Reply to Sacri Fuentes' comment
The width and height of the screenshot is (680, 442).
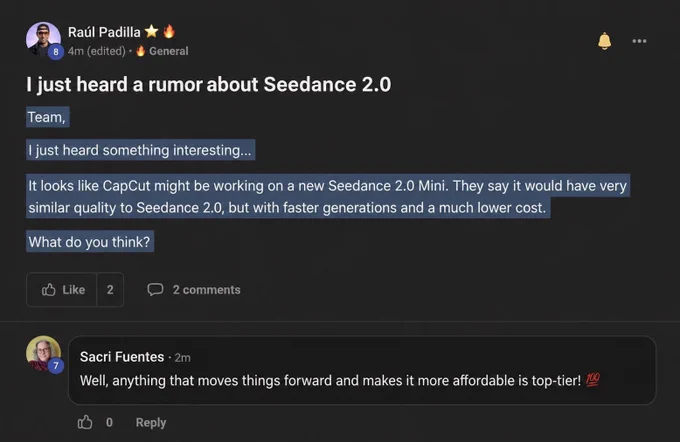pyautogui.click(x=151, y=422)
